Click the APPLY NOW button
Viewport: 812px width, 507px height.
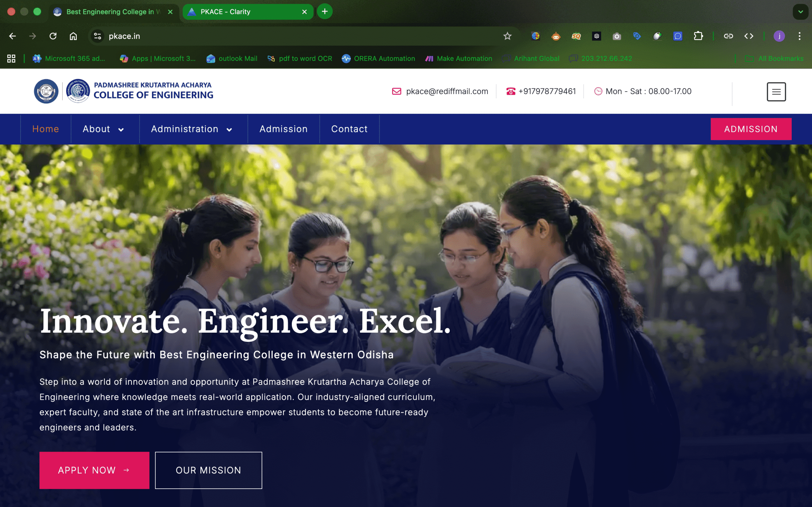(x=94, y=470)
